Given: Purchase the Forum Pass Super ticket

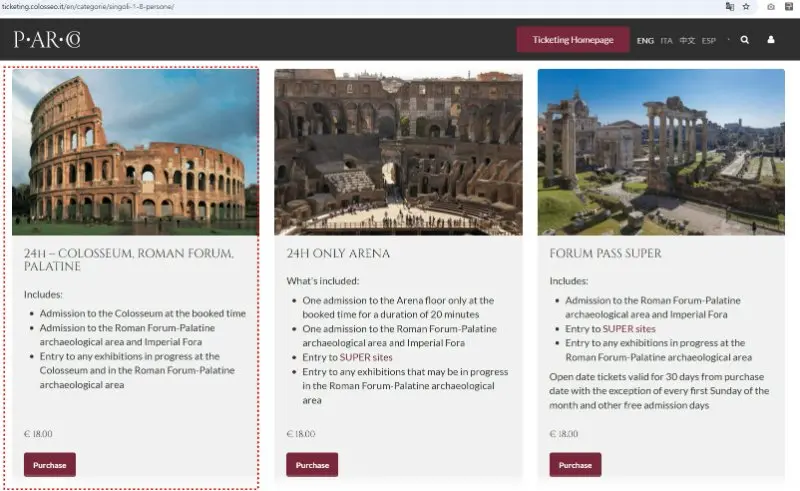Looking at the screenshot, I should pos(576,465).
